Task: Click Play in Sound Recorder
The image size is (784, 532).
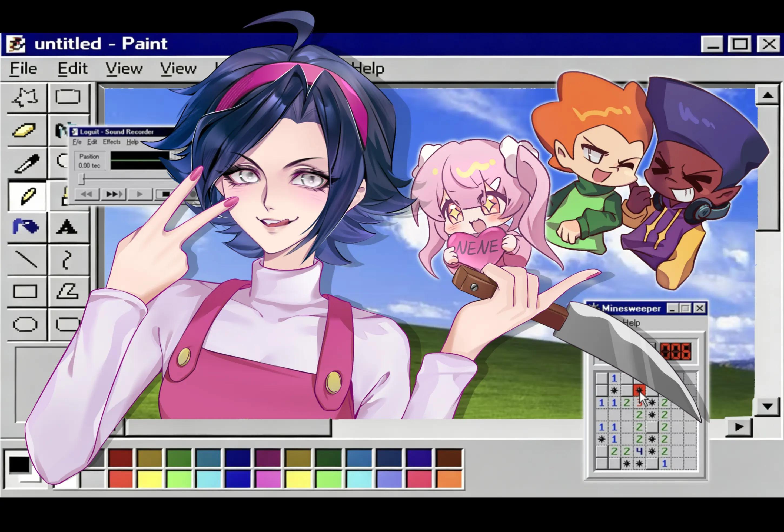Action: pos(140,194)
